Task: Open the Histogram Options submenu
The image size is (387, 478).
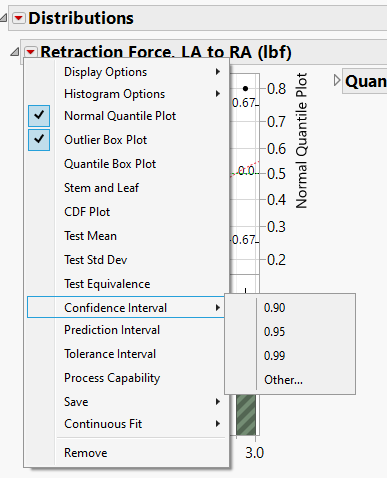Action: click(x=128, y=94)
